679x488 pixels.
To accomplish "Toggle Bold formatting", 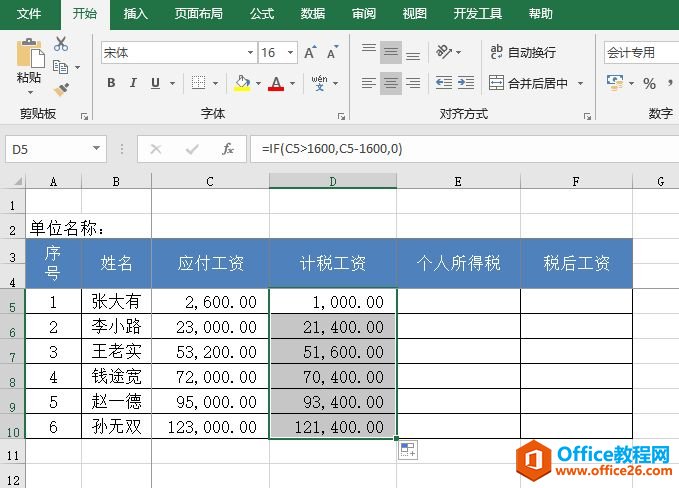I will tap(110, 83).
